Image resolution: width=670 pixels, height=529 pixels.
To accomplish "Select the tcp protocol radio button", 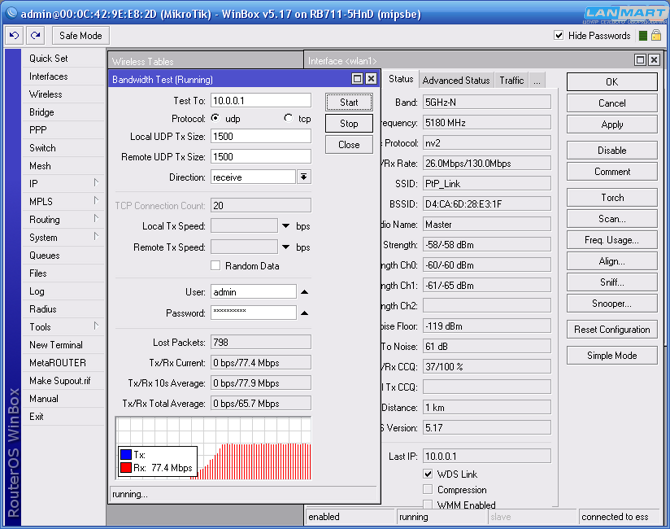I will [288, 118].
